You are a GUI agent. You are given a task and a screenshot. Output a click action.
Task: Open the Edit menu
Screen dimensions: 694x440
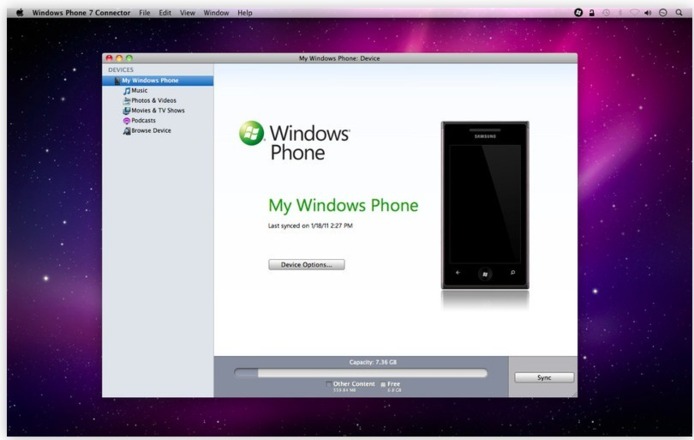[165, 13]
